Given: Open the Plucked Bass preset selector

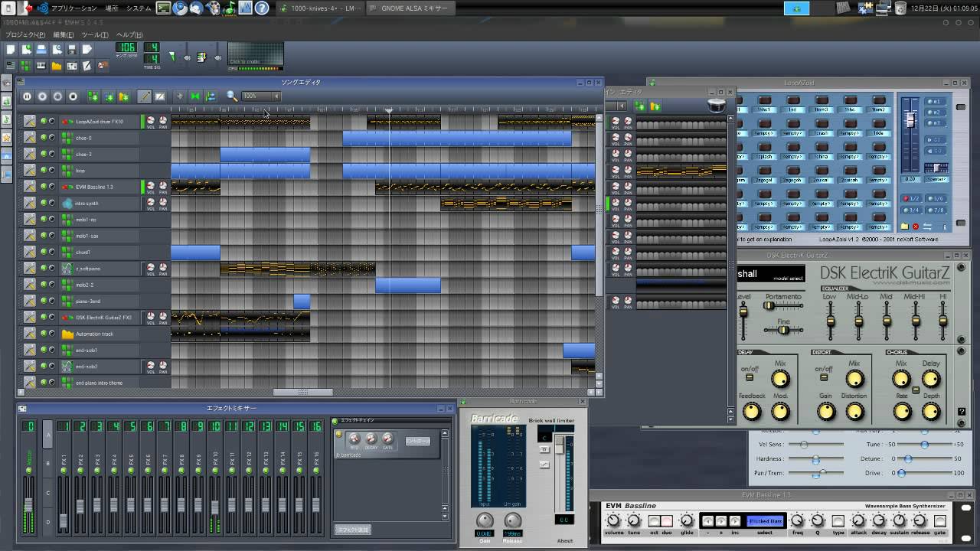Looking at the screenshot, I should tap(766, 521).
